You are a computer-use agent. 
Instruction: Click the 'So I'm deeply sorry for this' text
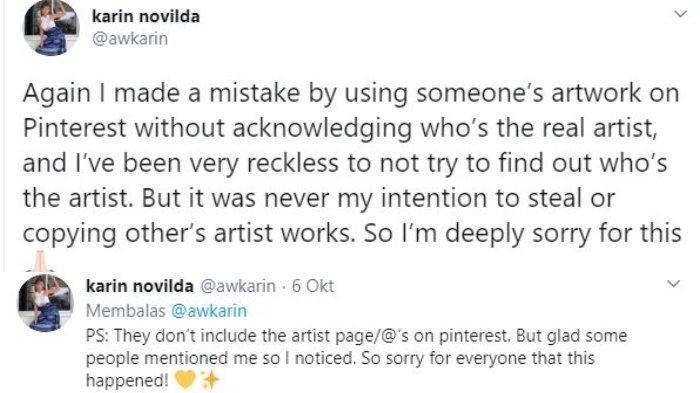(x=523, y=234)
